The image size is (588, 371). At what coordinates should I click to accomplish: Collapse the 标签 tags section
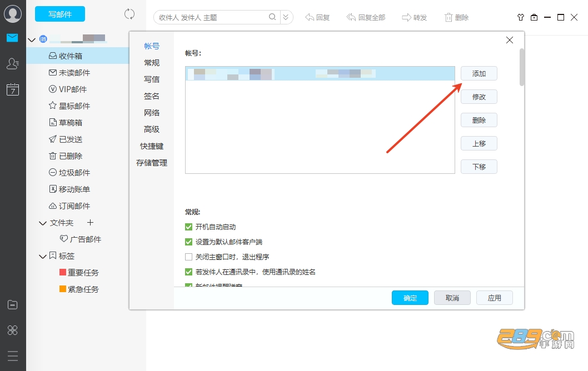[x=43, y=257]
